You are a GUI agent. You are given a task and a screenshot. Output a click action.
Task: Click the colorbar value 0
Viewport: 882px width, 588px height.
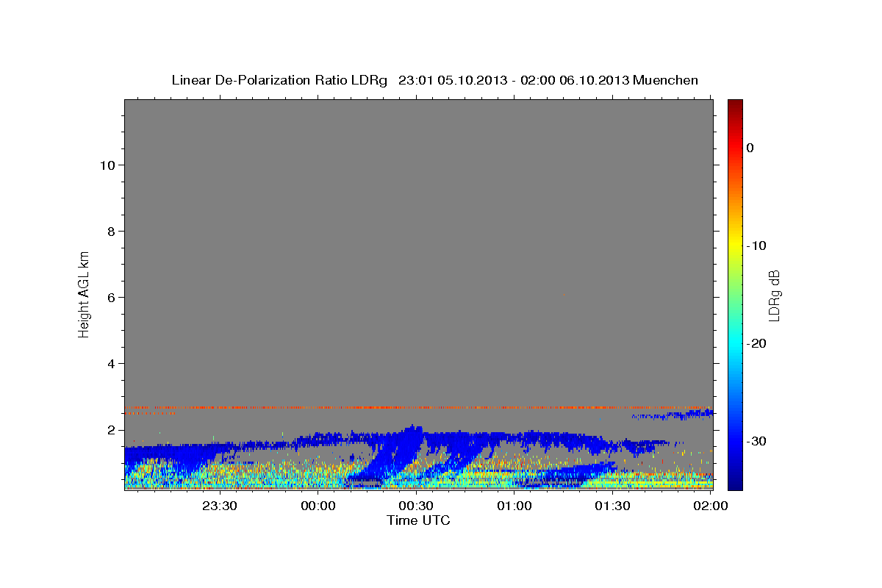[x=750, y=148]
